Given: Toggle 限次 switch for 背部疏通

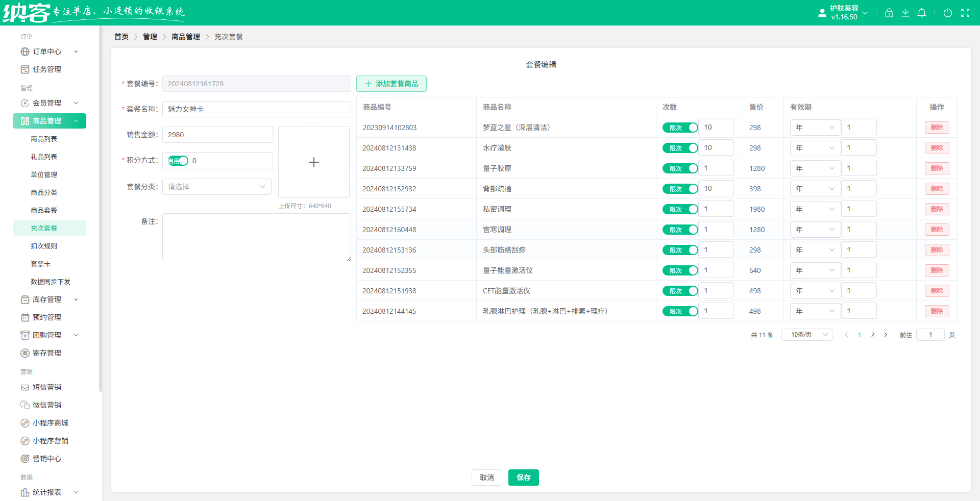Looking at the screenshot, I should tap(680, 189).
